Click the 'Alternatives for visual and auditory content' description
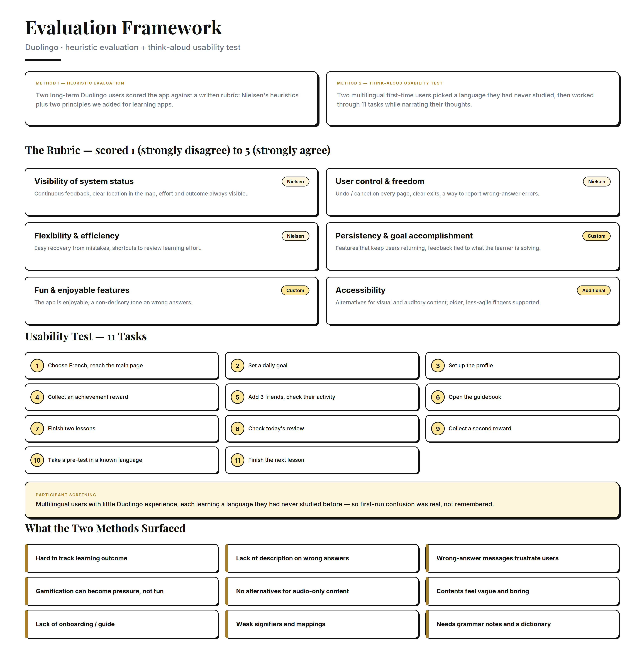The width and height of the screenshot is (644, 664). coord(438,303)
